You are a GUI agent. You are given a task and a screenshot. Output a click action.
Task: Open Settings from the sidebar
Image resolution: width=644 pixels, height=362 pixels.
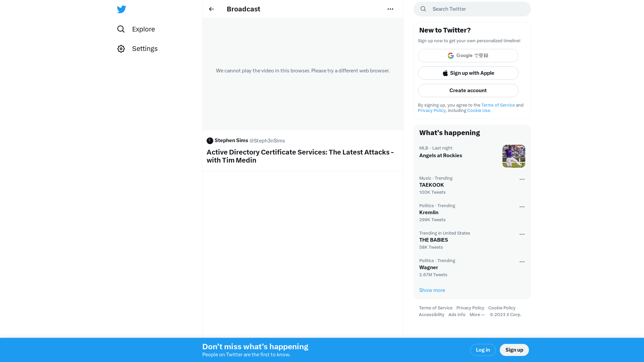(x=137, y=49)
